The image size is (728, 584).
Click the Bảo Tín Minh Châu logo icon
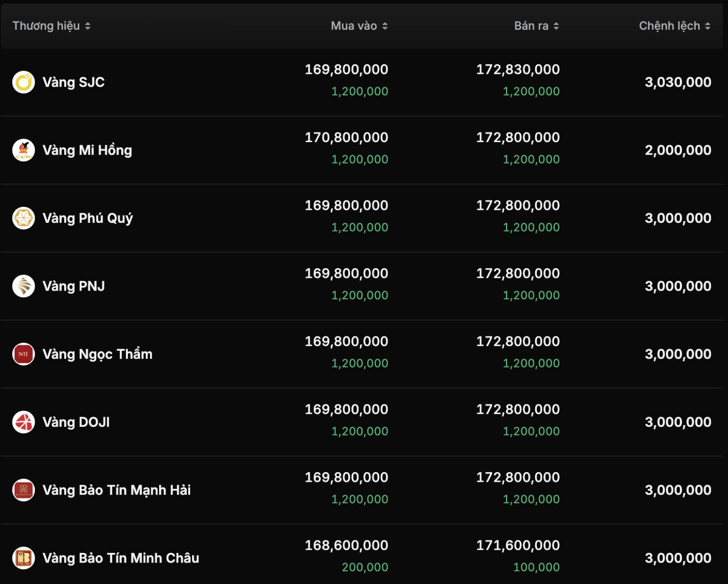(x=23, y=558)
